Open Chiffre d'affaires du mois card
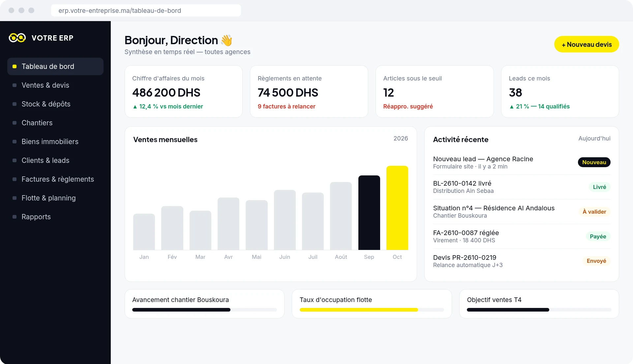The height and width of the screenshot is (364, 633). (x=184, y=91)
